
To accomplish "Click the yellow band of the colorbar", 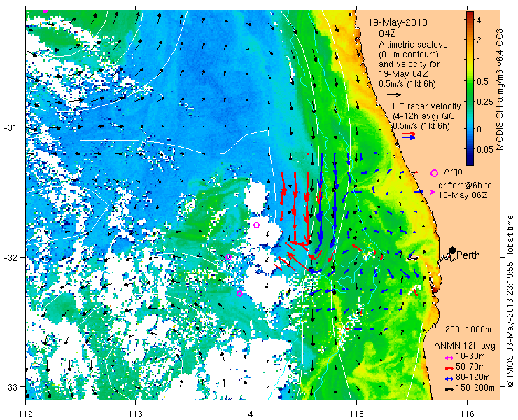I will pyautogui.click(x=470, y=61).
